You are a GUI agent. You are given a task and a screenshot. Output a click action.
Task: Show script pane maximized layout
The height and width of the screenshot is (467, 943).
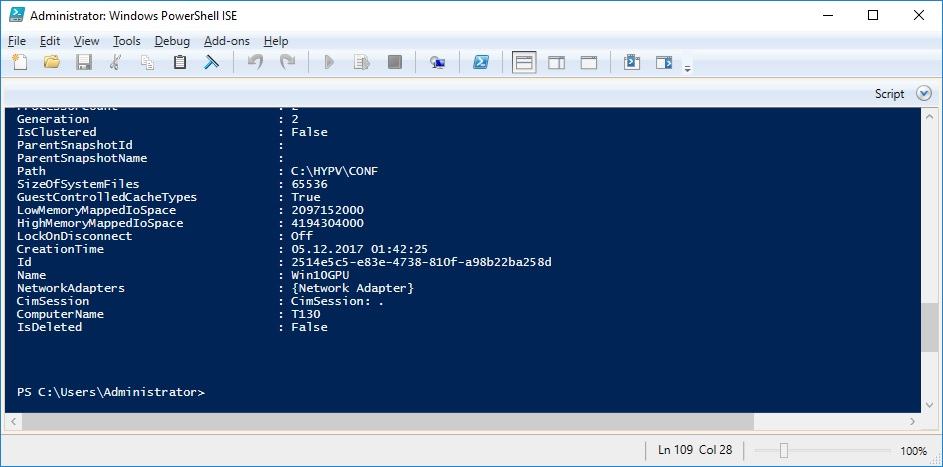click(x=589, y=63)
